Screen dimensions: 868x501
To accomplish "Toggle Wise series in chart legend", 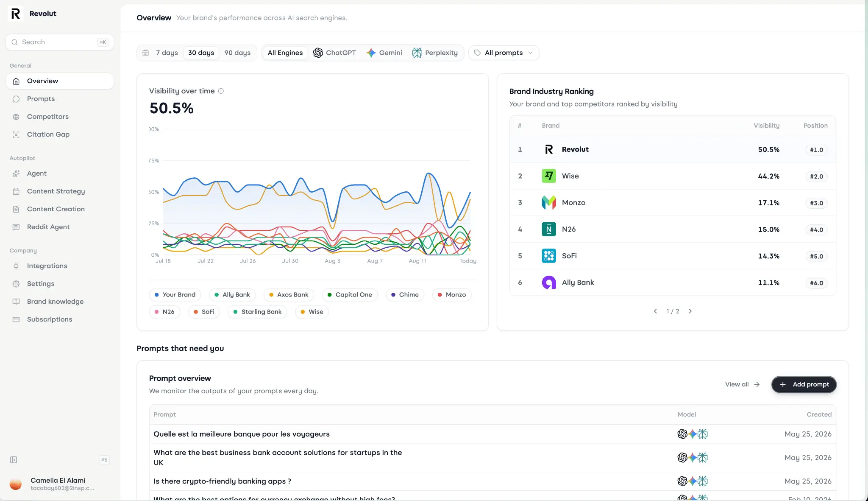I will click(312, 312).
